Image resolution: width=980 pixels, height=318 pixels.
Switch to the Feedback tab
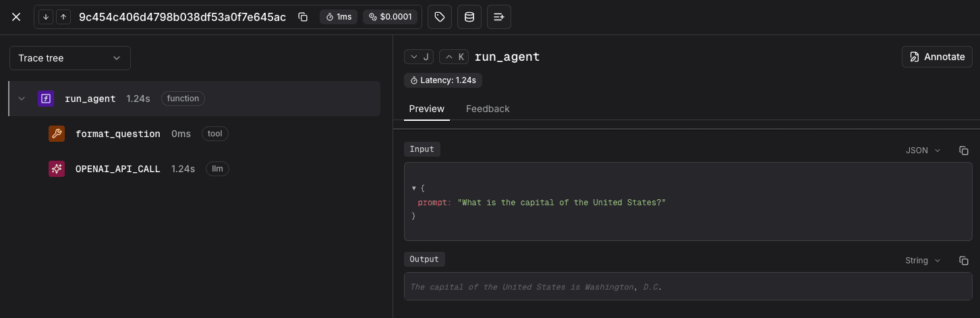(488, 109)
